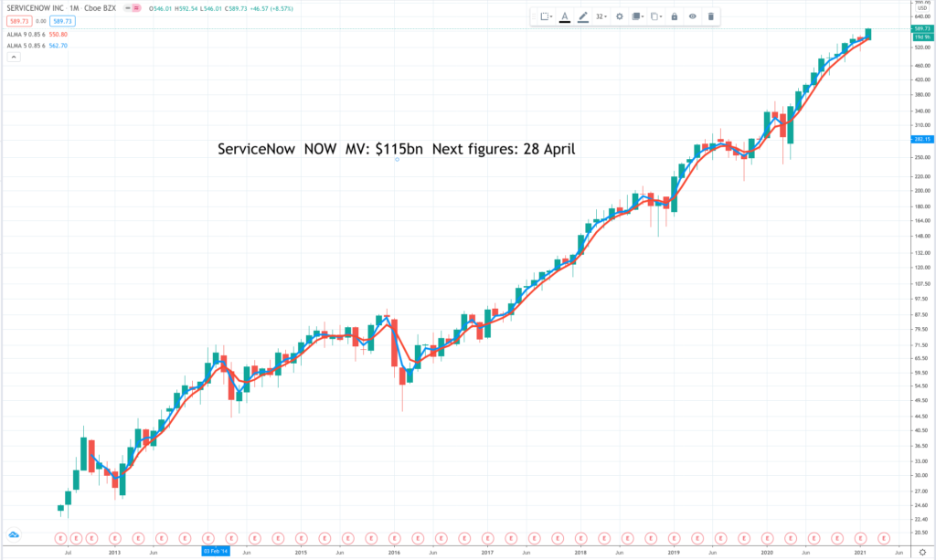
Task: Click the earnings marker above the 2017 label
Action: point(488,538)
